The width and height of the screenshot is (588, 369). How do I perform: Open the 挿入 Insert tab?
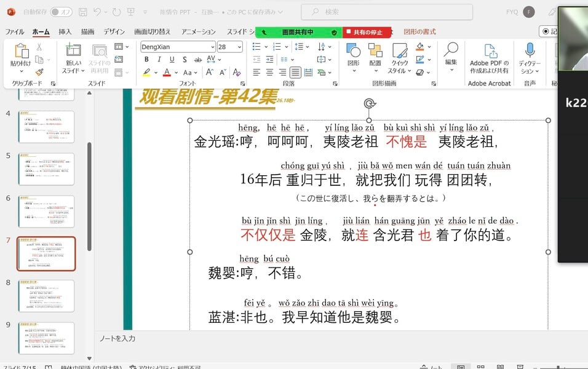(x=65, y=32)
